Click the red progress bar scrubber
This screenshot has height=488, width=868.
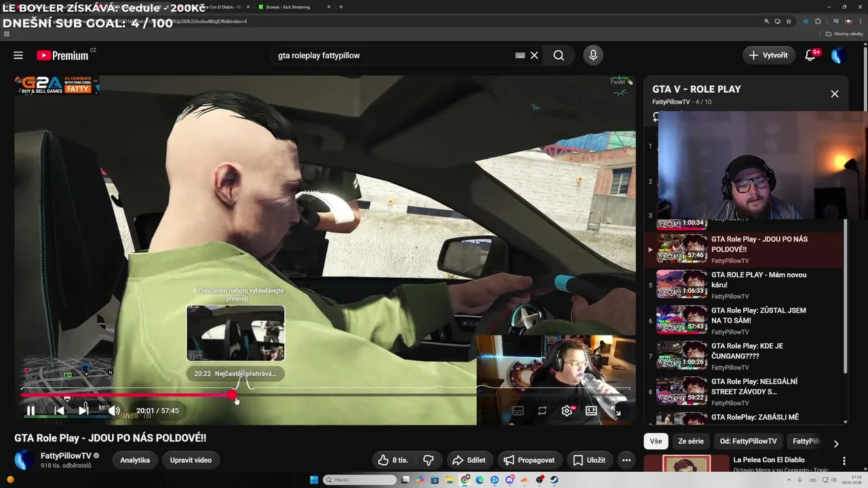(232, 394)
